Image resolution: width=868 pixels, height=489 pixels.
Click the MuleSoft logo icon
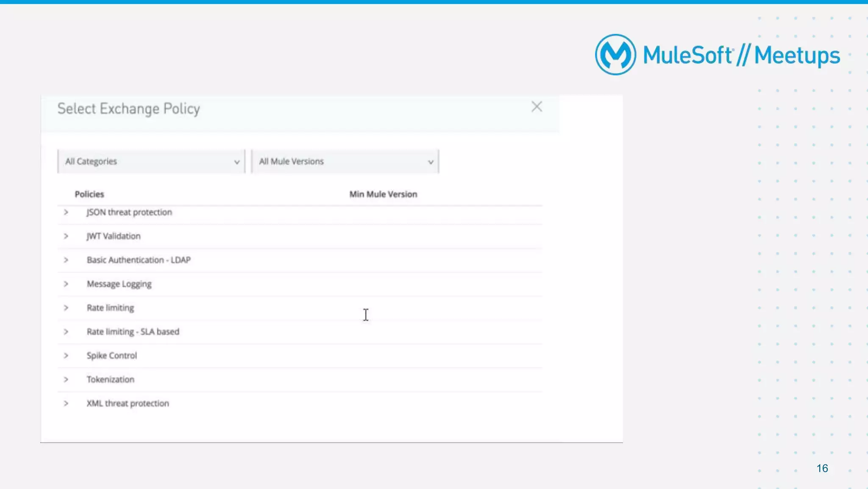[615, 55]
